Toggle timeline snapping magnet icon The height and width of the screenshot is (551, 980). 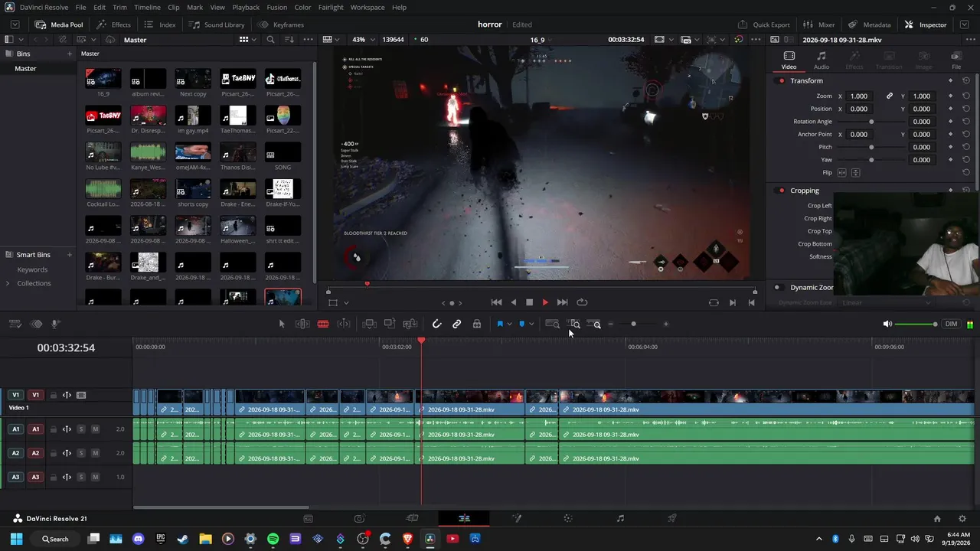coord(437,324)
